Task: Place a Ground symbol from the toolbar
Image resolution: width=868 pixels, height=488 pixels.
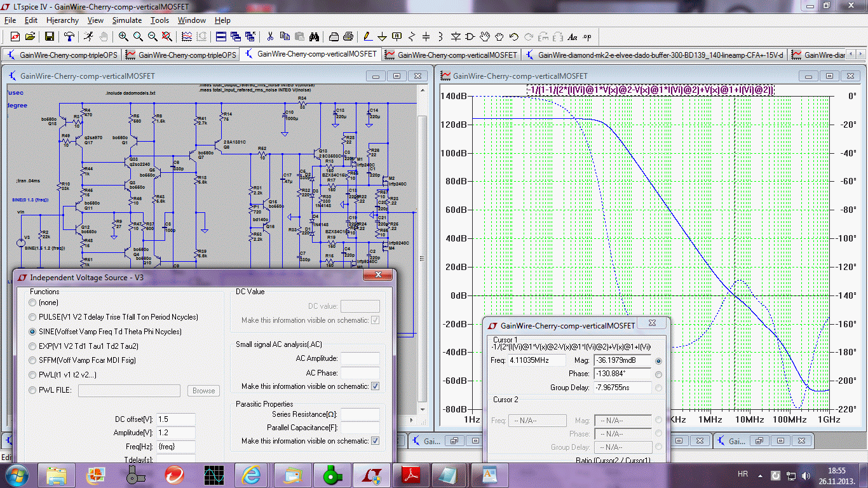Action: pyautogui.click(x=383, y=36)
